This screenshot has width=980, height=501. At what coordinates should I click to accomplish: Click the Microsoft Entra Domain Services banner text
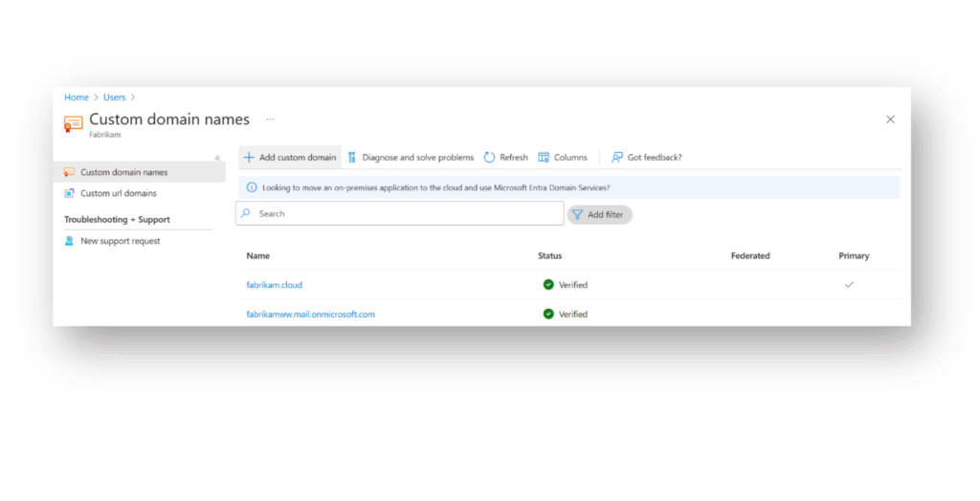(435, 187)
